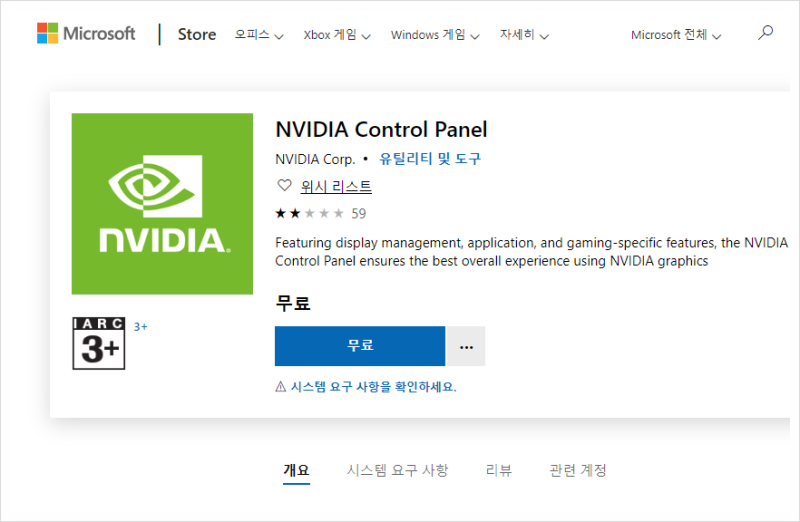Click the app description text
800x522 pixels.
tap(531, 252)
